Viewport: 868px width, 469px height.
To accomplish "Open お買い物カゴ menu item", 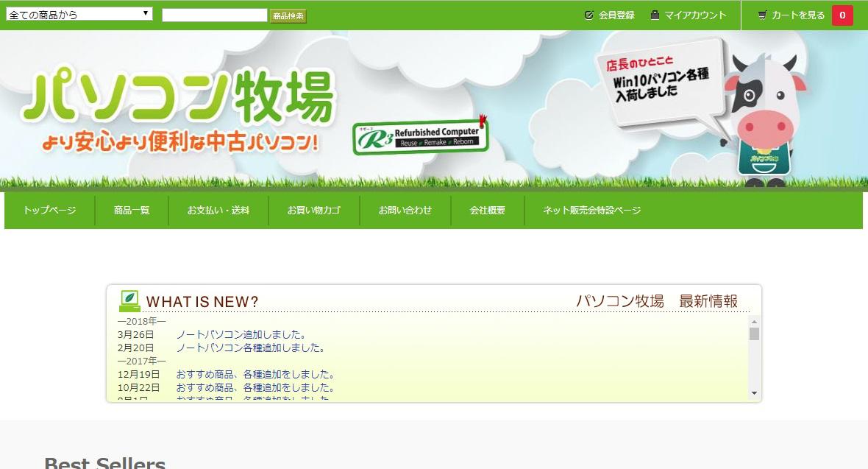I will pyautogui.click(x=314, y=210).
